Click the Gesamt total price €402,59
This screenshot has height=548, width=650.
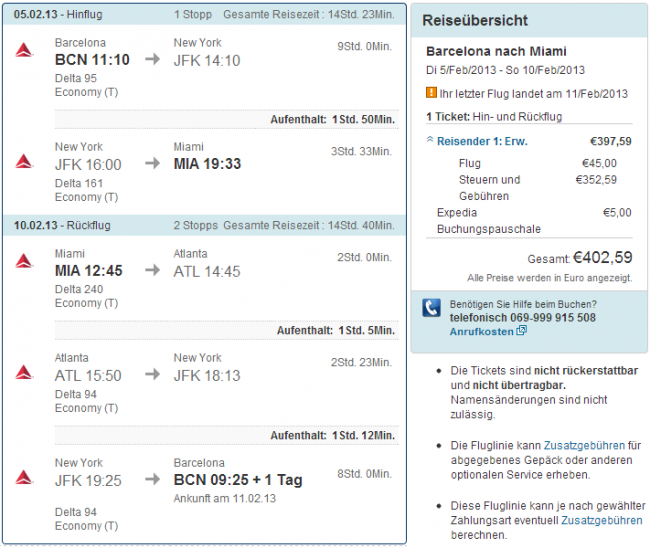pos(602,256)
